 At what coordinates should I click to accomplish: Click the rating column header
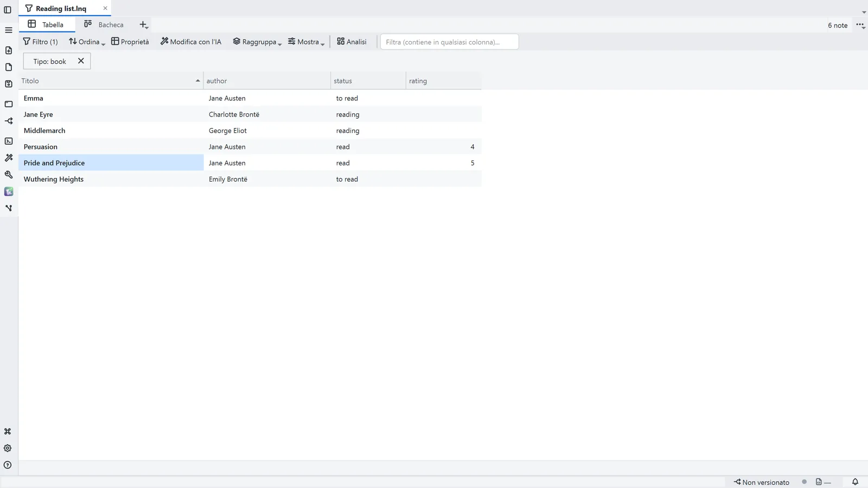coord(443,81)
